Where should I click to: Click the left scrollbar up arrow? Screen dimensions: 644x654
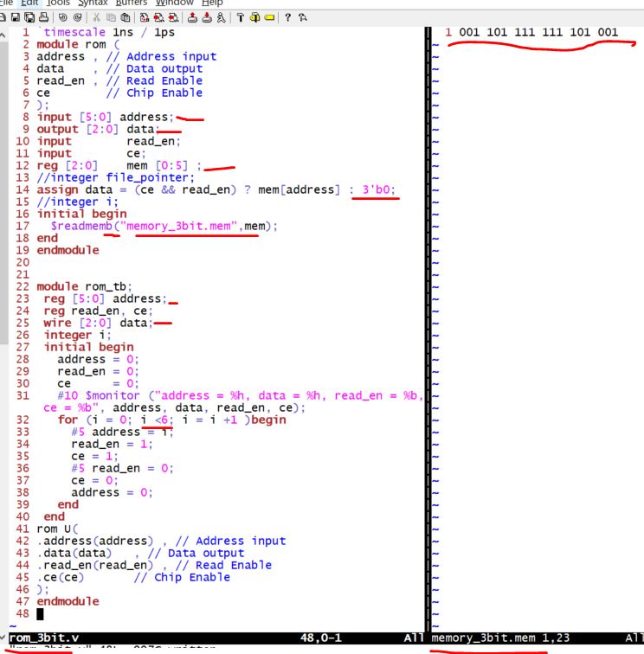6,33
